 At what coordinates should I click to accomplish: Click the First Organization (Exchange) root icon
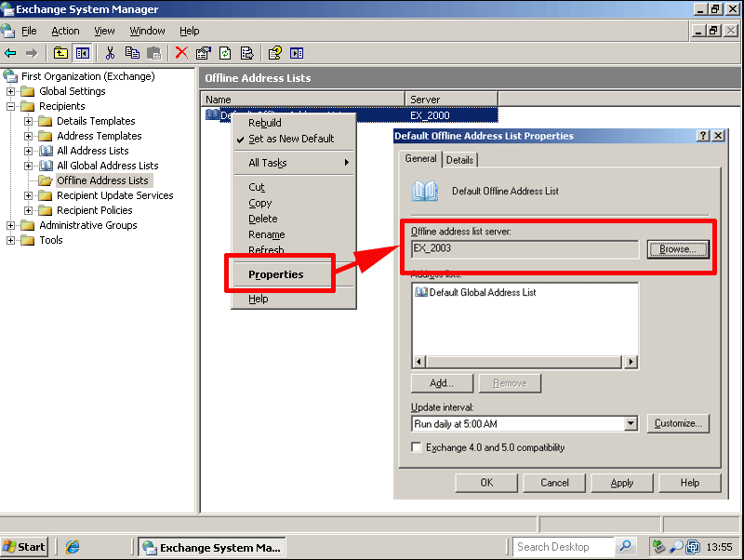10,76
